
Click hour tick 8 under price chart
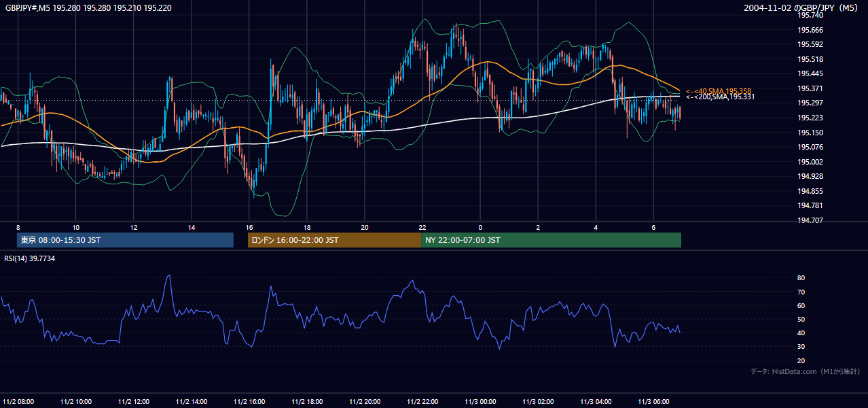click(x=18, y=227)
